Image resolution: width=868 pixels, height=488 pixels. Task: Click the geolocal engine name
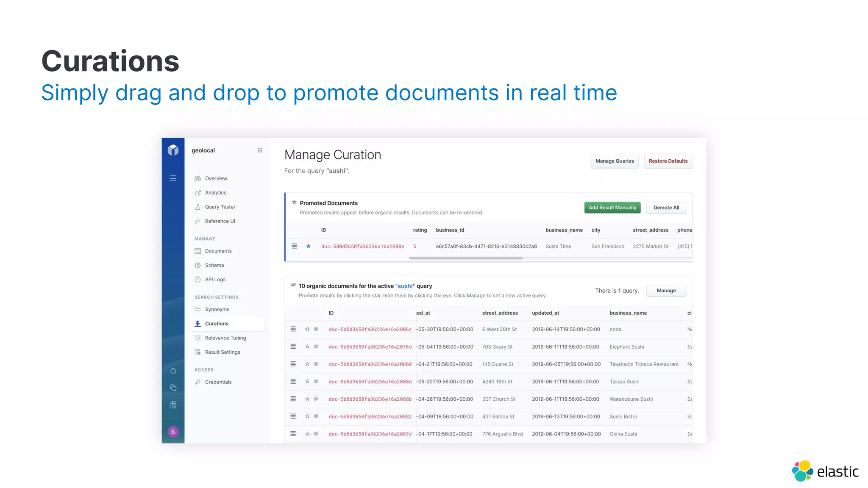[203, 150]
